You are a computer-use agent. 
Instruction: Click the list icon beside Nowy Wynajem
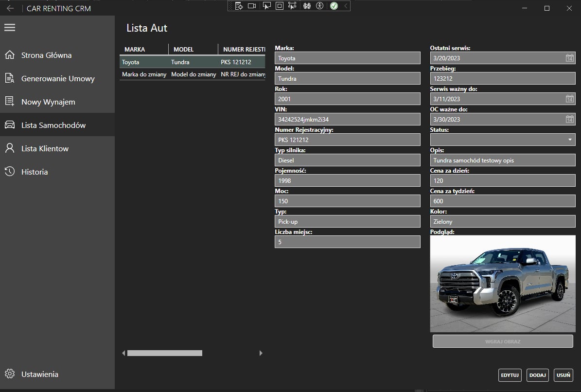coord(10,101)
